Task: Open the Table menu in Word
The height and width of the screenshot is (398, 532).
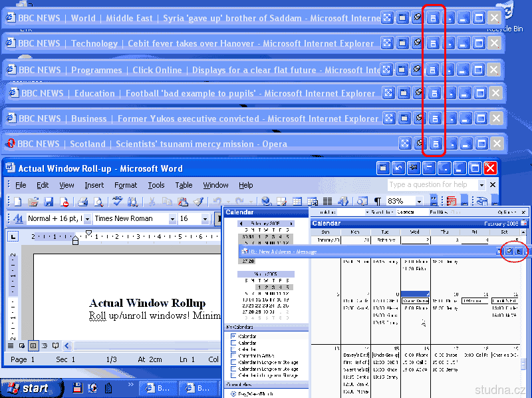Action: (x=184, y=185)
